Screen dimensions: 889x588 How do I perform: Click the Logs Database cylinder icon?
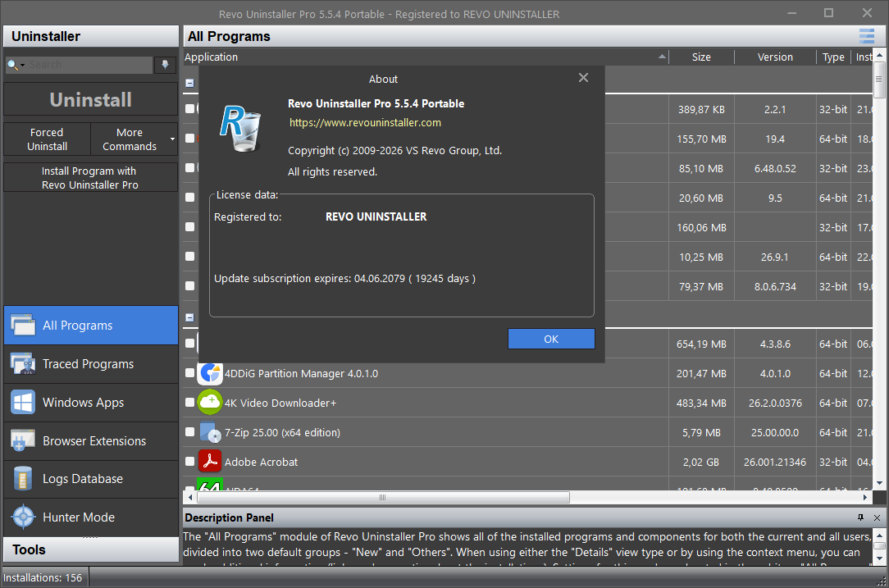pyautogui.click(x=23, y=479)
